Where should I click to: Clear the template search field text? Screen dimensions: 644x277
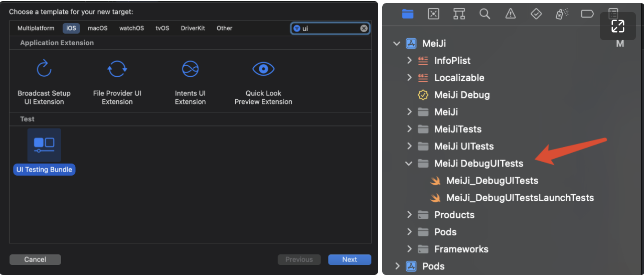[x=364, y=28]
